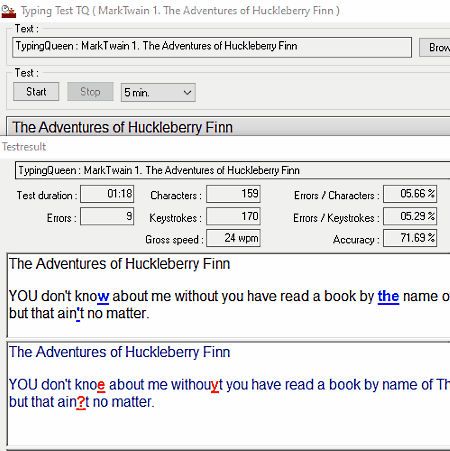The height and width of the screenshot is (451, 450).
Task: Click the Huckleberry Finn heading in the original text pane
Action: (119, 264)
